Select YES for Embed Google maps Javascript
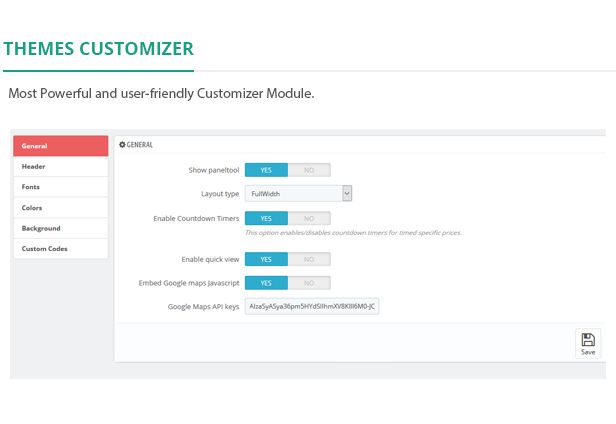This screenshot has width=616, height=424. click(266, 283)
